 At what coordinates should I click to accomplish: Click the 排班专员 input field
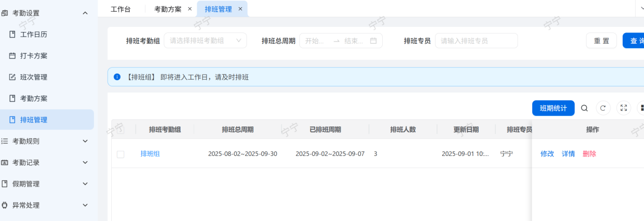tap(476, 41)
